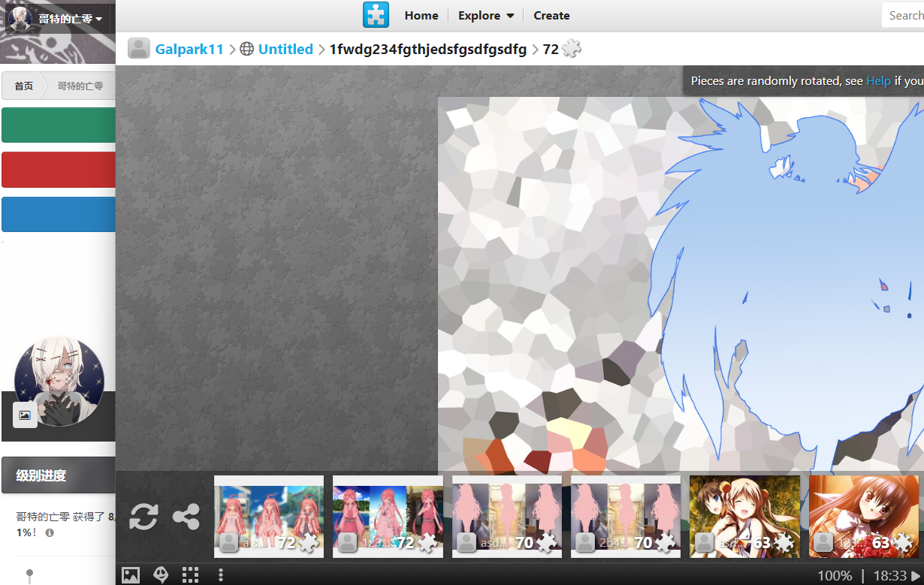Click Galpark11 avatar icon in breadcrumb
This screenshot has width=924, height=585.
tap(139, 49)
